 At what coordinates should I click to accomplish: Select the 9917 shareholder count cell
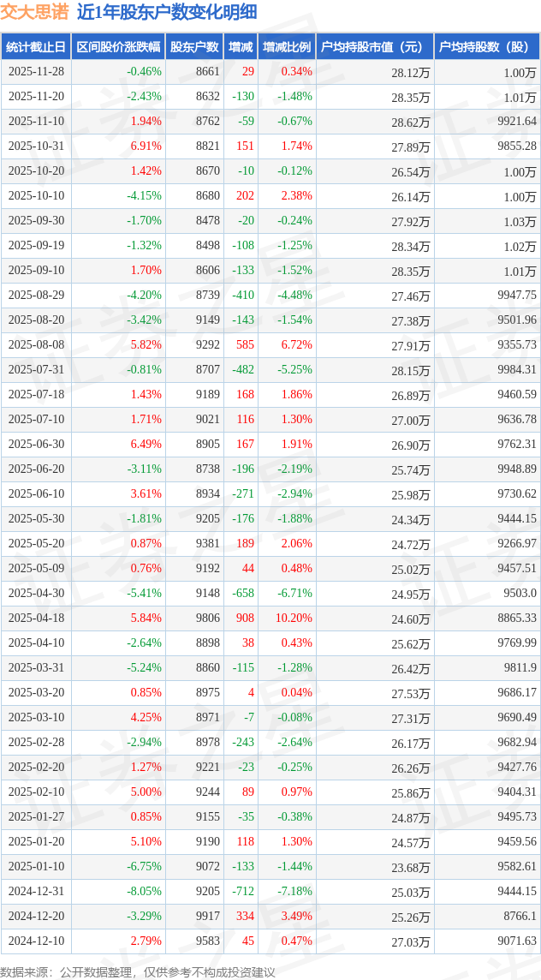tap(207, 917)
